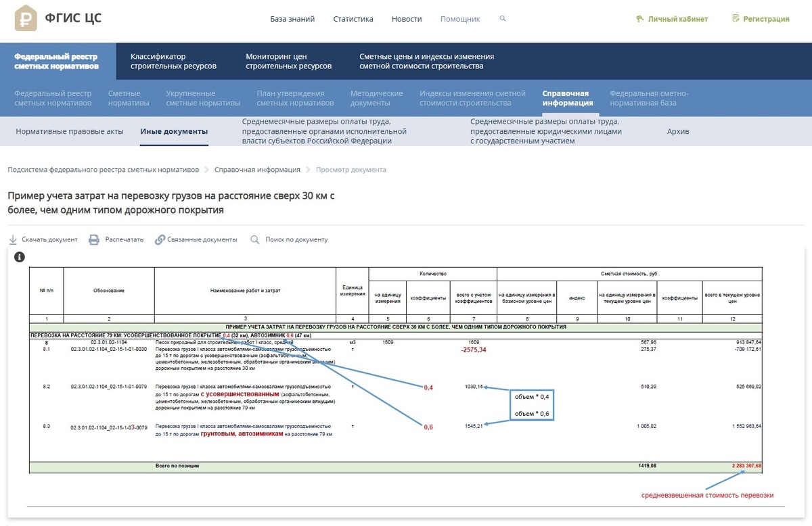Open the search magnifier icon in top navigation
The height and width of the screenshot is (526, 812).
pyautogui.click(x=503, y=19)
